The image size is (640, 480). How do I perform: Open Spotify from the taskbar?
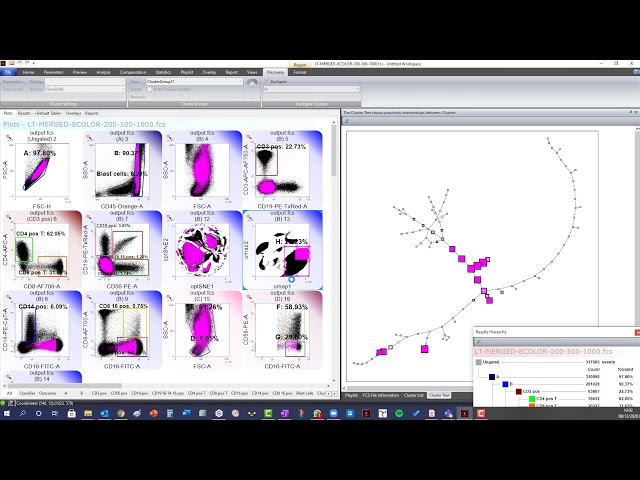(x=399, y=413)
